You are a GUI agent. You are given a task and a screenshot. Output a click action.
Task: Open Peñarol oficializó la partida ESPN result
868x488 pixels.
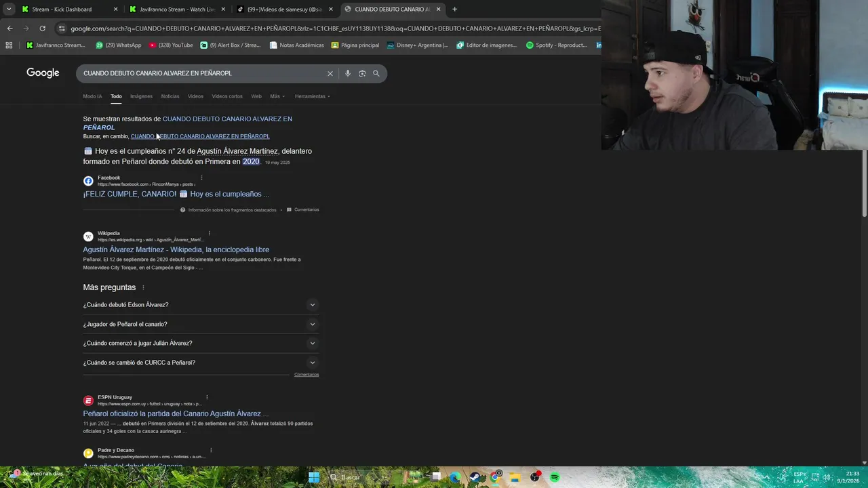click(x=176, y=413)
